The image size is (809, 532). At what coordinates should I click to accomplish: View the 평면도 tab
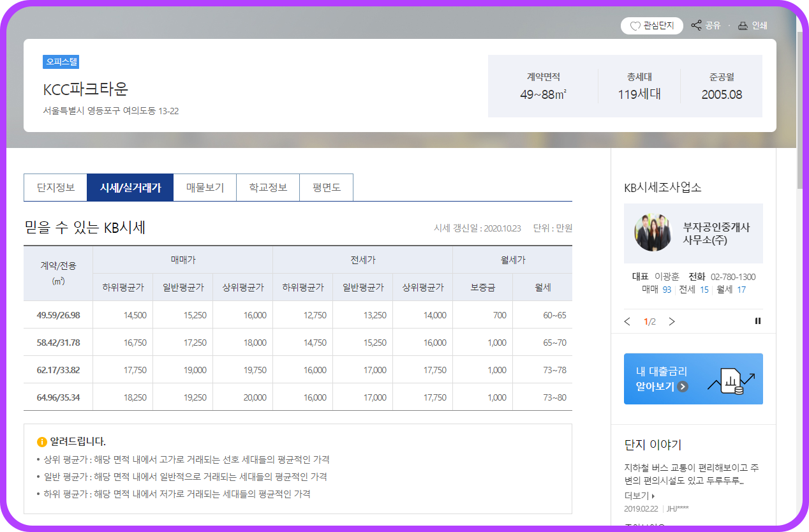click(x=326, y=188)
